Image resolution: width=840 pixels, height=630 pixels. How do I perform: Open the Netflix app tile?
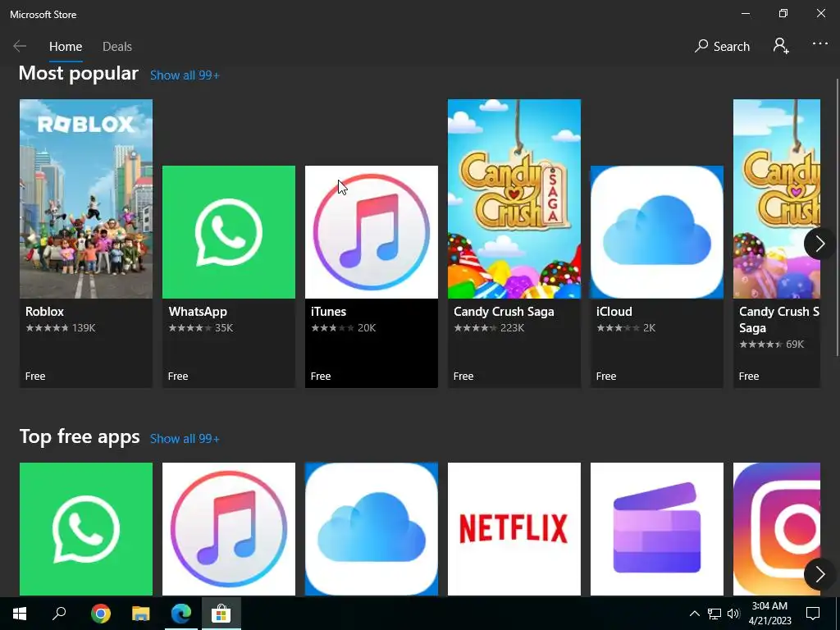click(514, 529)
